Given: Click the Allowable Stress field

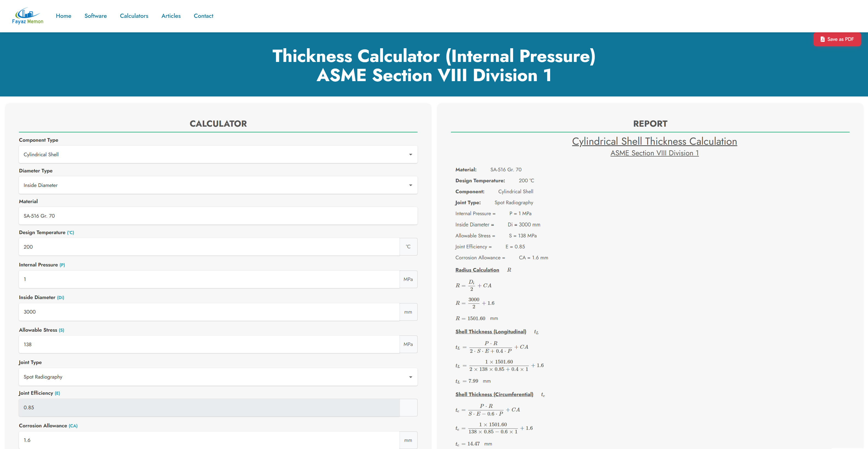Looking at the screenshot, I should pyautogui.click(x=209, y=344).
